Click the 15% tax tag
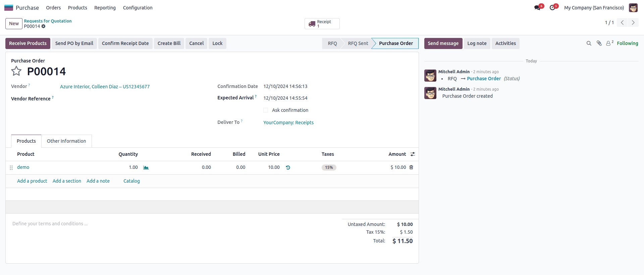Viewport: 644px width, 275px height. 329,168
